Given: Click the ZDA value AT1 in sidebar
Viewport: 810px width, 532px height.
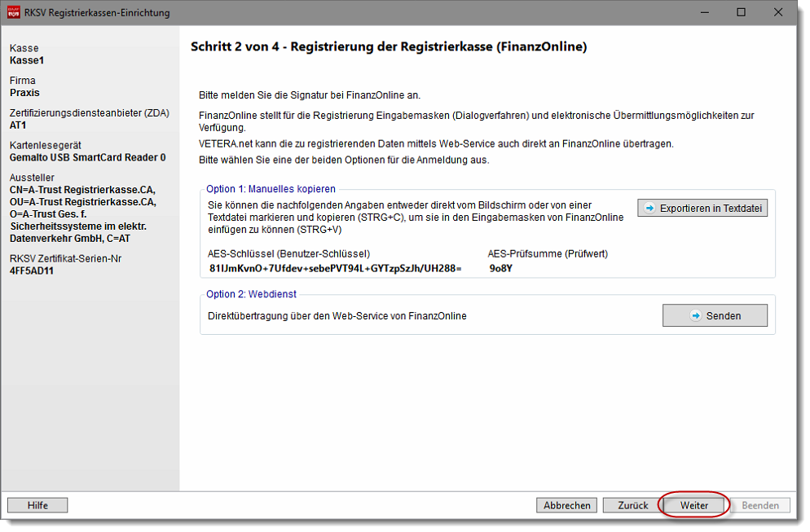Looking at the screenshot, I should 18,125.
